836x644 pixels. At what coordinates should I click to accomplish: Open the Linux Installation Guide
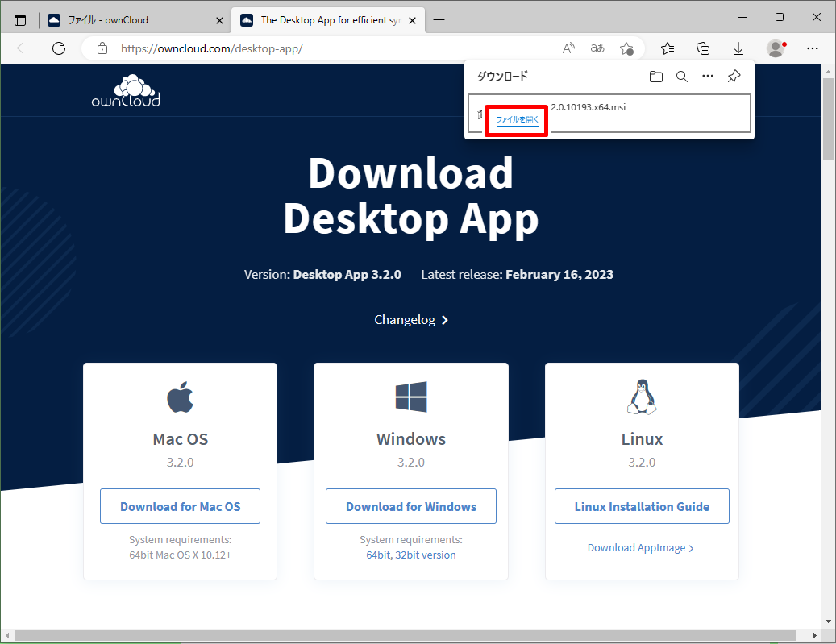click(x=642, y=506)
